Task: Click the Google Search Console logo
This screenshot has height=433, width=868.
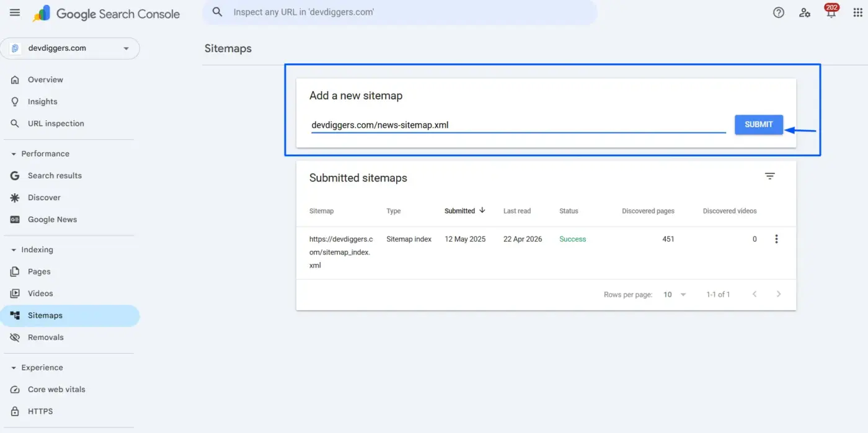Action: (x=106, y=14)
